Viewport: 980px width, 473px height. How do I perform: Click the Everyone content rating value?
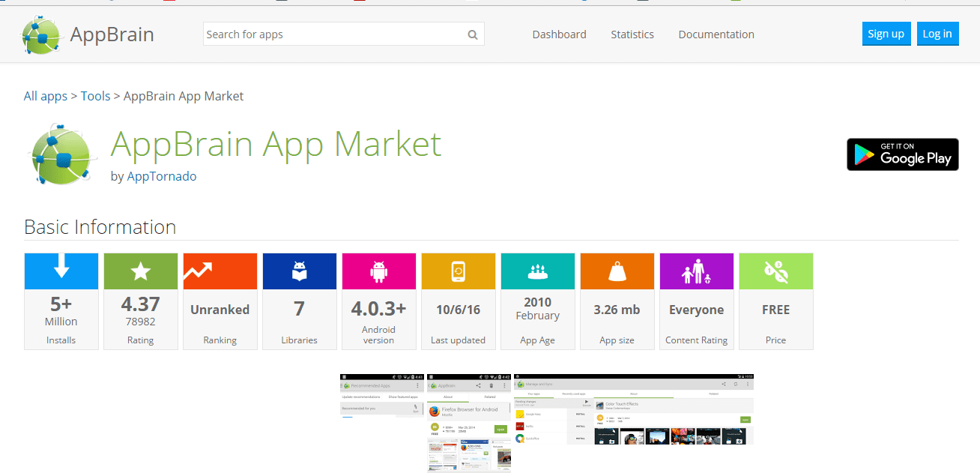click(697, 310)
